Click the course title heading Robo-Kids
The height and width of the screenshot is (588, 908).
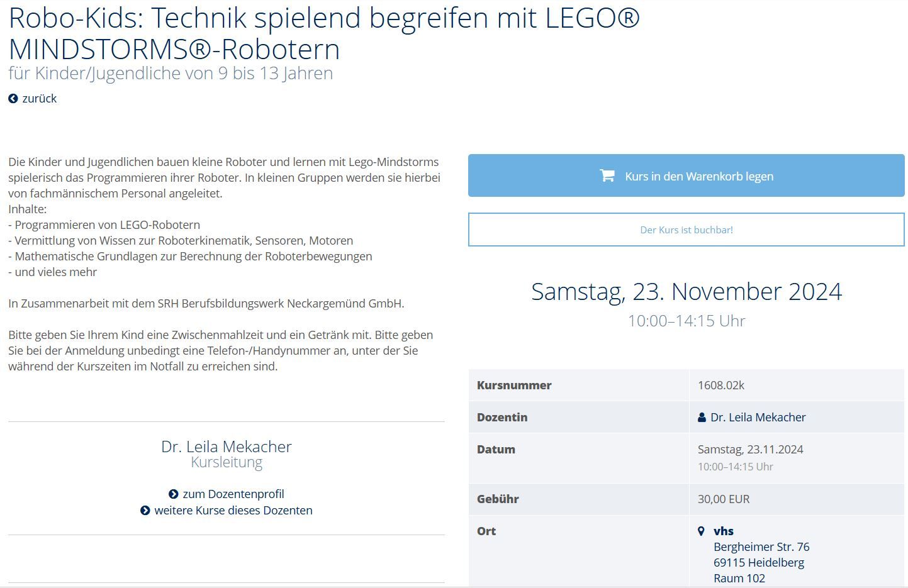tap(324, 33)
